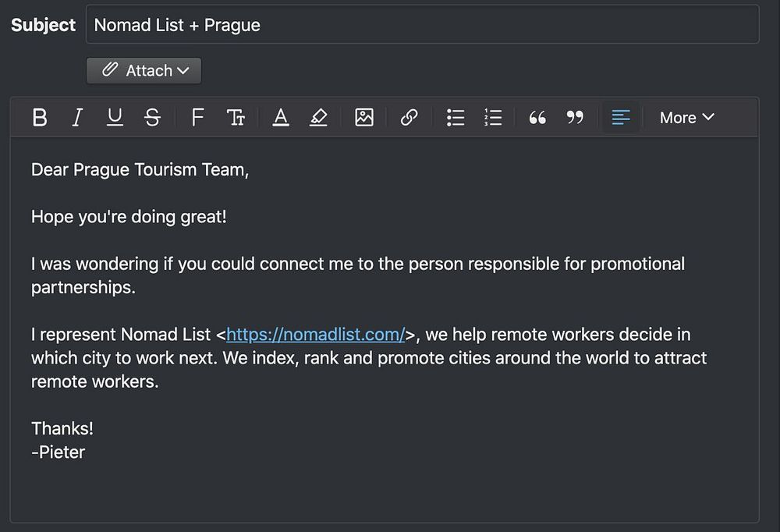Open the font family picker
The width and height of the screenshot is (780, 532).
click(x=197, y=118)
